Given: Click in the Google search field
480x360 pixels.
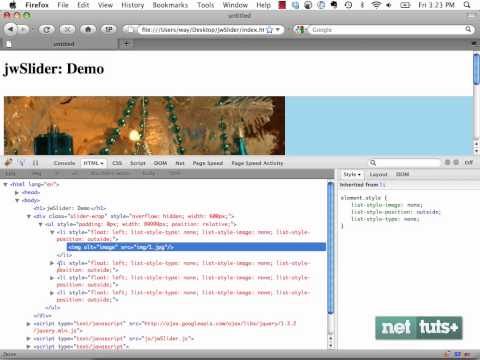Looking at the screenshot, I should coord(387,30).
